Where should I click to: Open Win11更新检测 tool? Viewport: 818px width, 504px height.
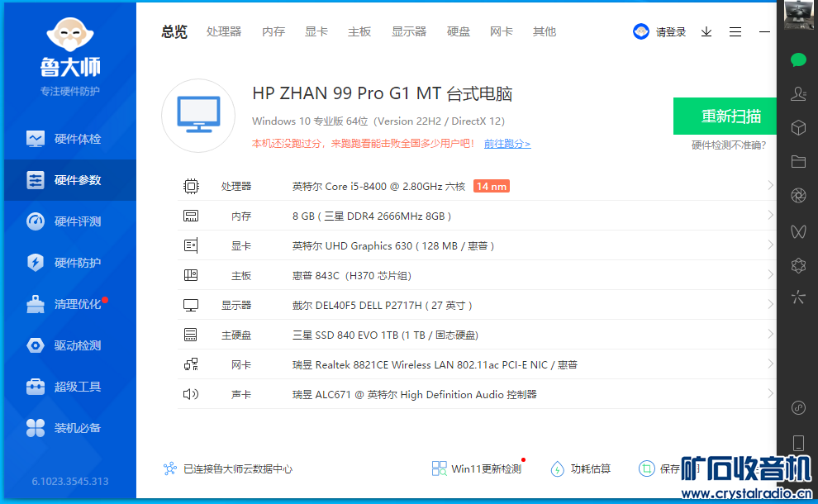(477, 468)
